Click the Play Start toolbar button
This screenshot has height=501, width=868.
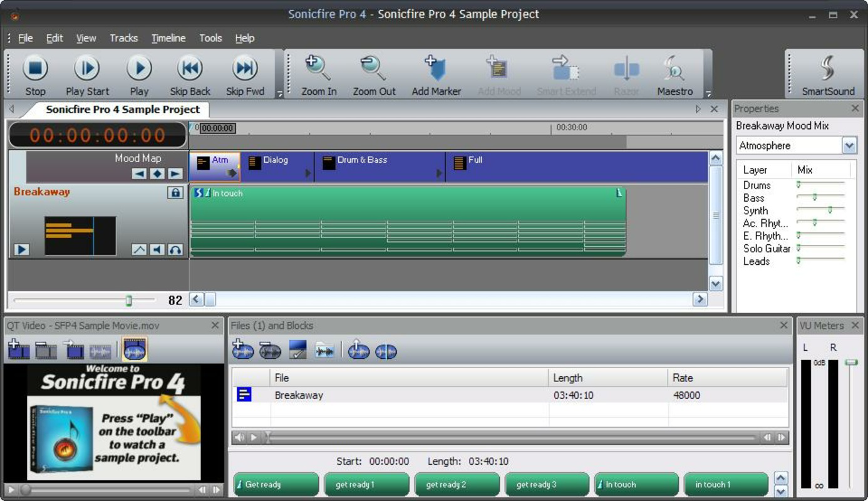click(87, 75)
